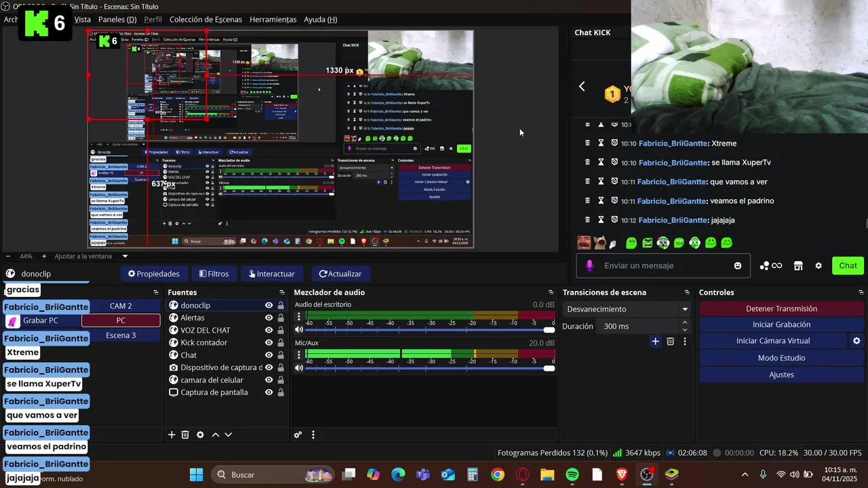The width and height of the screenshot is (868, 488).
Task: Open Filtros for the selected source
Action: point(214,274)
